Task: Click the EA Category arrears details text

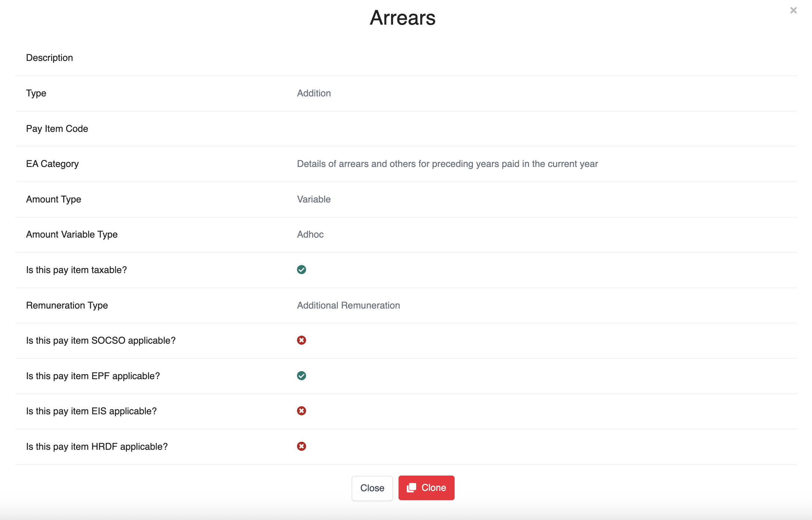Action: pos(447,164)
